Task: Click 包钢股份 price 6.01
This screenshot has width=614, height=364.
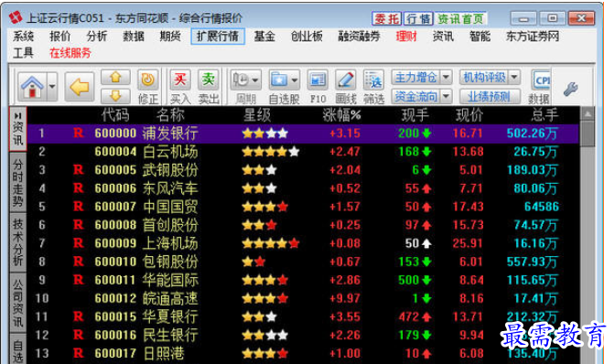Action: tap(471, 262)
